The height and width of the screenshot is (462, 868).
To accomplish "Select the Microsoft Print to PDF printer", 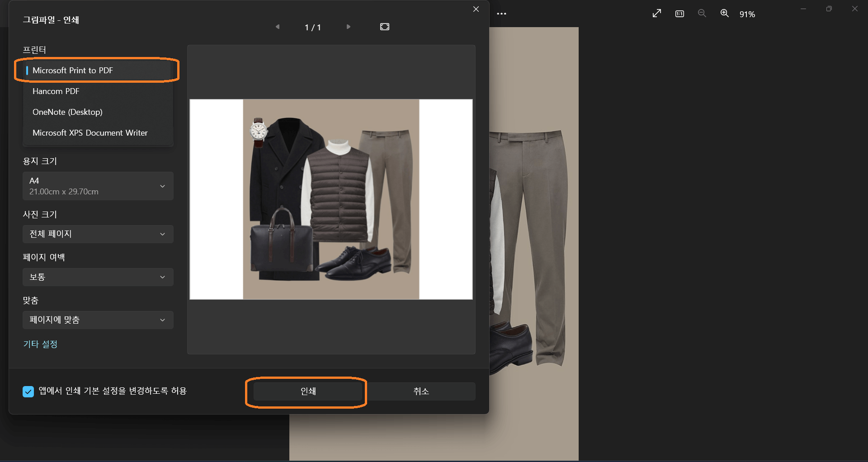I will [98, 70].
